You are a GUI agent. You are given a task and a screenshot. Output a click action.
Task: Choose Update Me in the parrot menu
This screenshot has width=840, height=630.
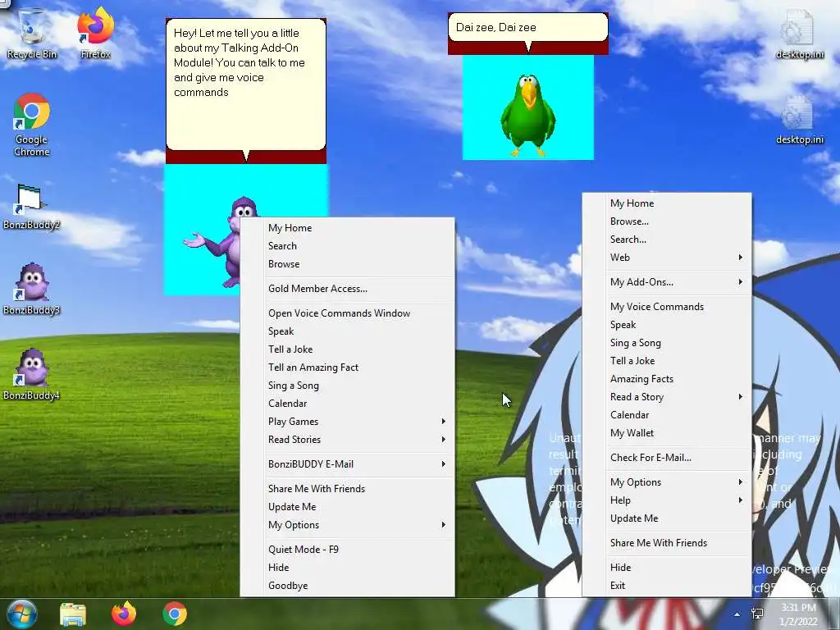tap(667, 518)
